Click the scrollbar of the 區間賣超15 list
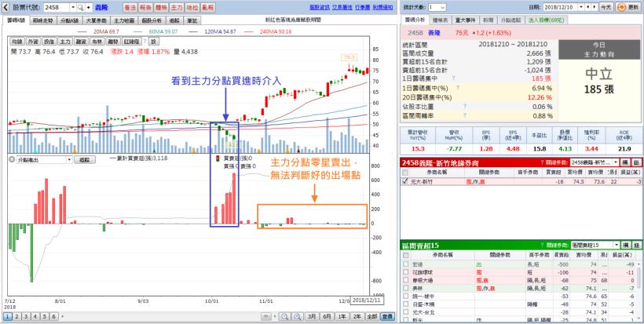This screenshot has width=644, height=324. point(639,289)
